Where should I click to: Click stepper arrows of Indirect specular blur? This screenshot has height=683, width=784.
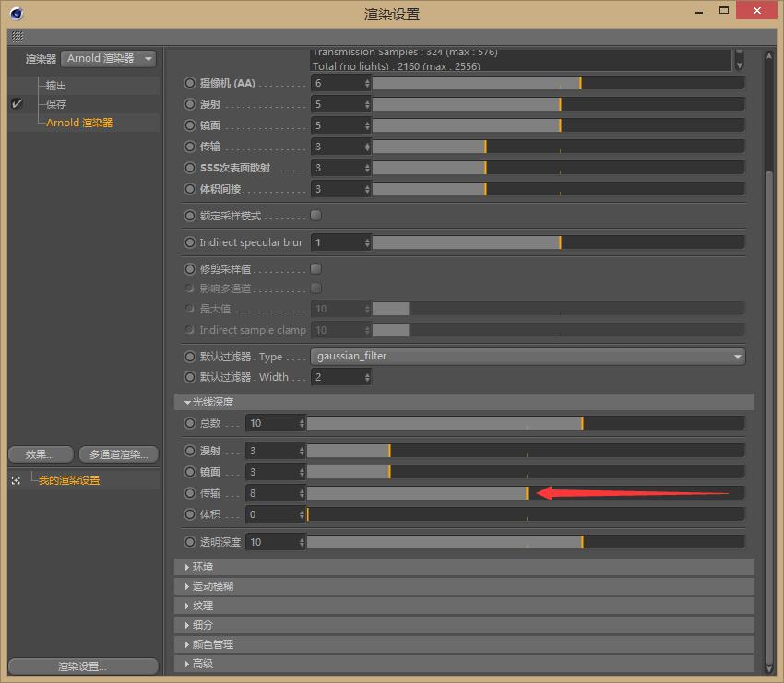(367, 242)
